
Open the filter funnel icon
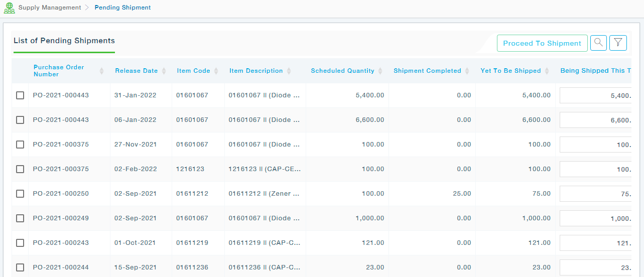618,43
